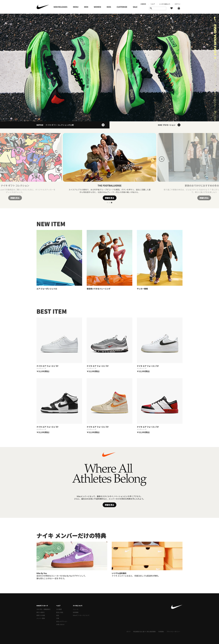Viewport: 219px width, 644px height.
Task: Open the silver Air Max product thumbnail
Action: (109, 340)
